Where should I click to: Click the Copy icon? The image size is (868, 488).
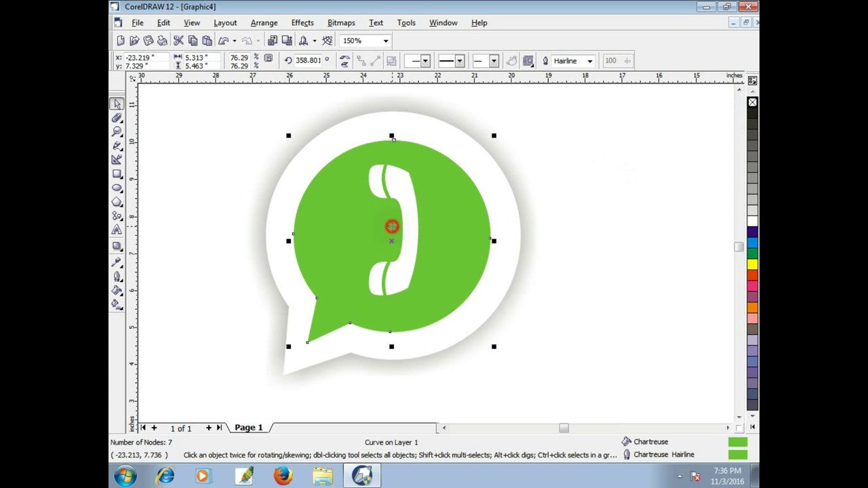(193, 41)
